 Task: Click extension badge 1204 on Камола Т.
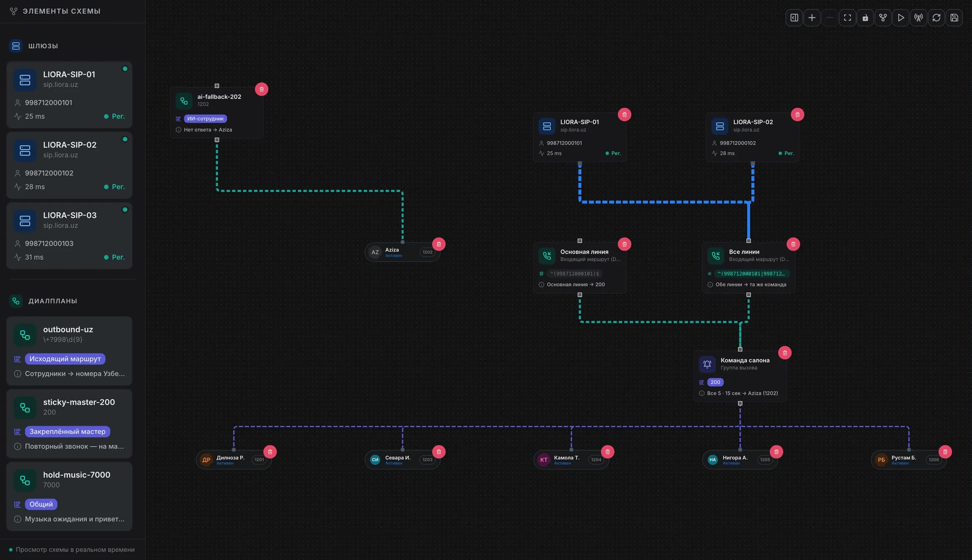[596, 460]
